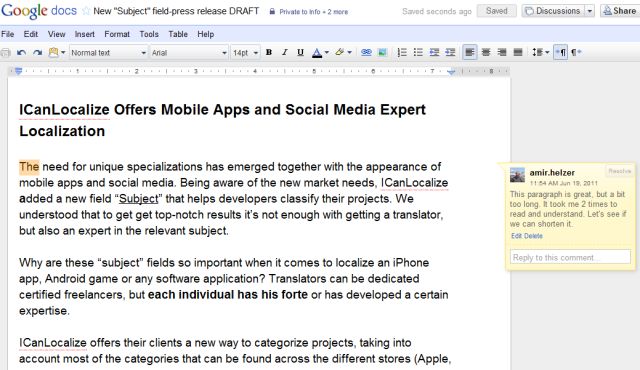
Task: Click the Discussions button
Action: pos(553,11)
